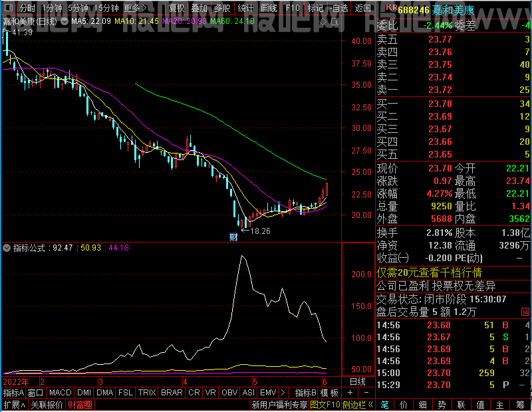Click the red chart icon in the after-hours row
This screenshot has height=412, width=532.
click(x=525, y=312)
